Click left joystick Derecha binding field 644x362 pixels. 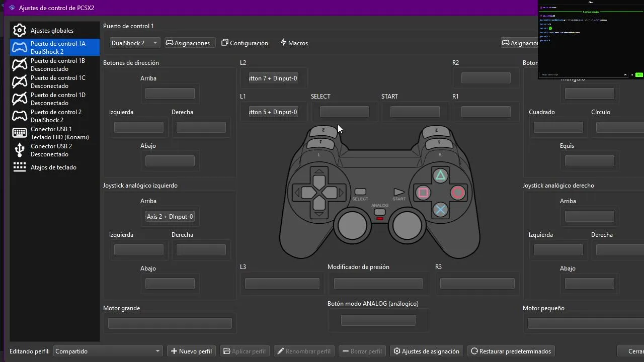[x=201, y=250]
